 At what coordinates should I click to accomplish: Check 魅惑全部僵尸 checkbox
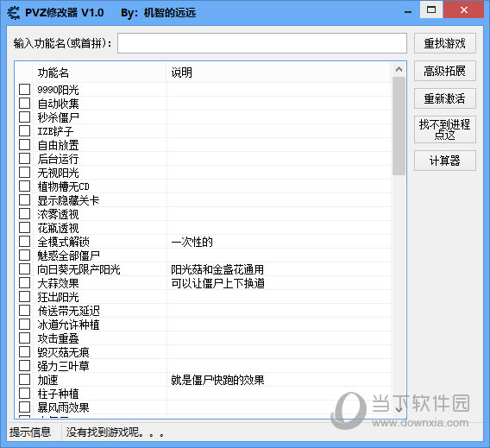[x=24, y=256]
